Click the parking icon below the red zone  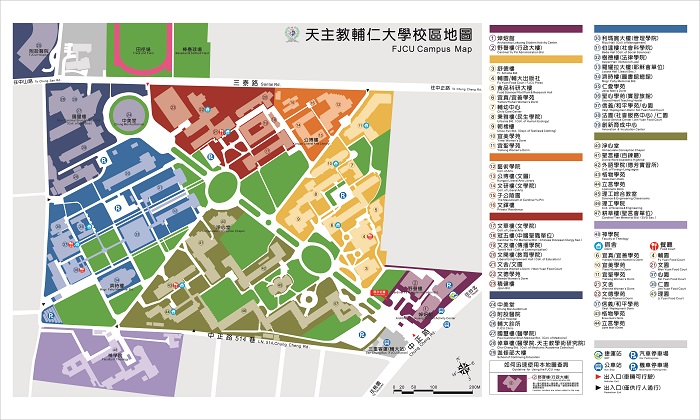(210, 157)
